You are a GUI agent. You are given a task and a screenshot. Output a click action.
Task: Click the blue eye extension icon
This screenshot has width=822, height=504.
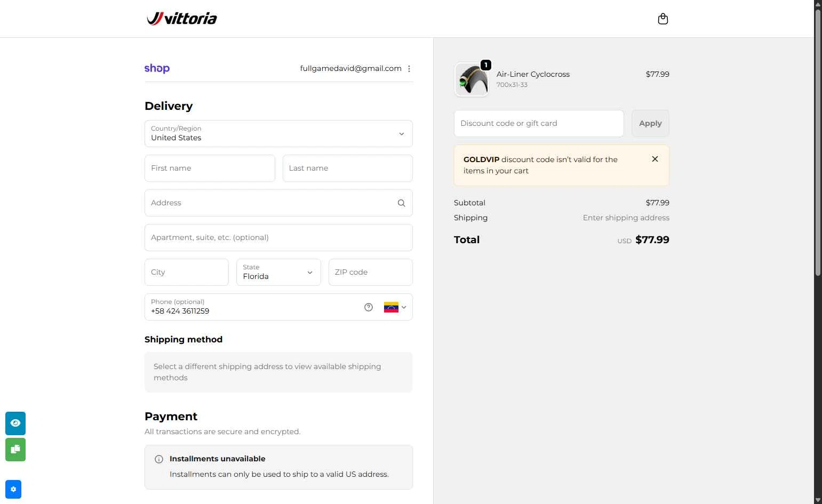[x=15, y=423]
